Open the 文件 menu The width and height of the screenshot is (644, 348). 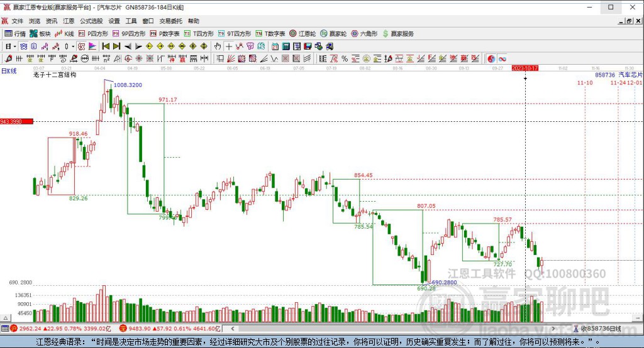(x=17, y=21)
